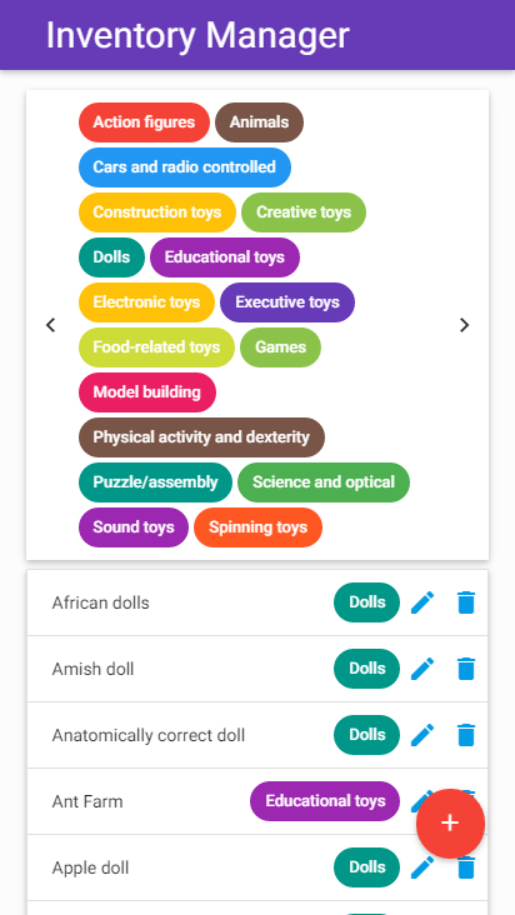Delete the Amish doll entry
The height and width of the screenshot is (915, 515).
pyautogui.click(x=465, y=668)
